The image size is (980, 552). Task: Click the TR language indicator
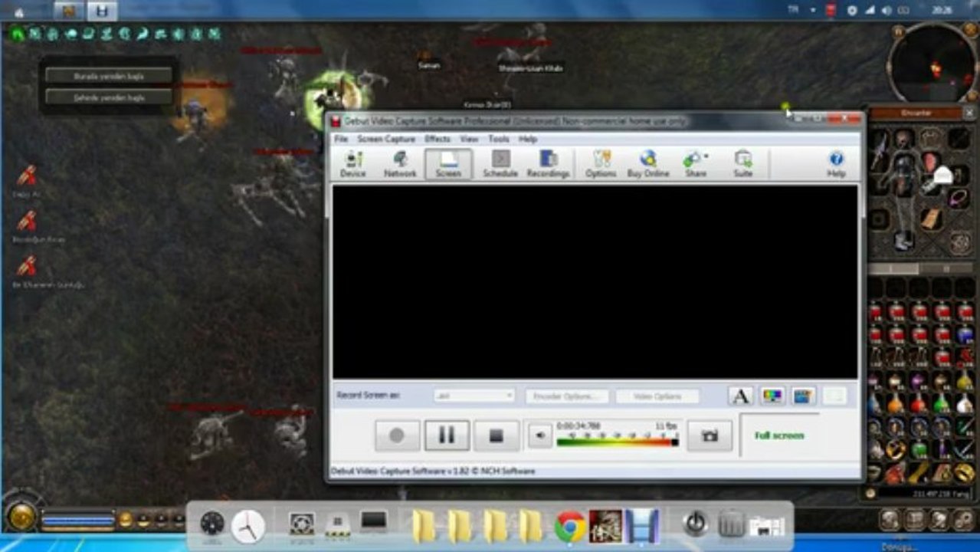(793, 10)
